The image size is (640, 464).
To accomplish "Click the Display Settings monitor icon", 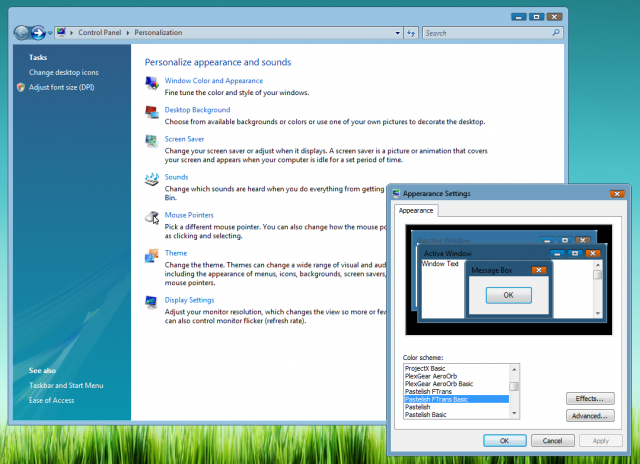I will (151, 302).
